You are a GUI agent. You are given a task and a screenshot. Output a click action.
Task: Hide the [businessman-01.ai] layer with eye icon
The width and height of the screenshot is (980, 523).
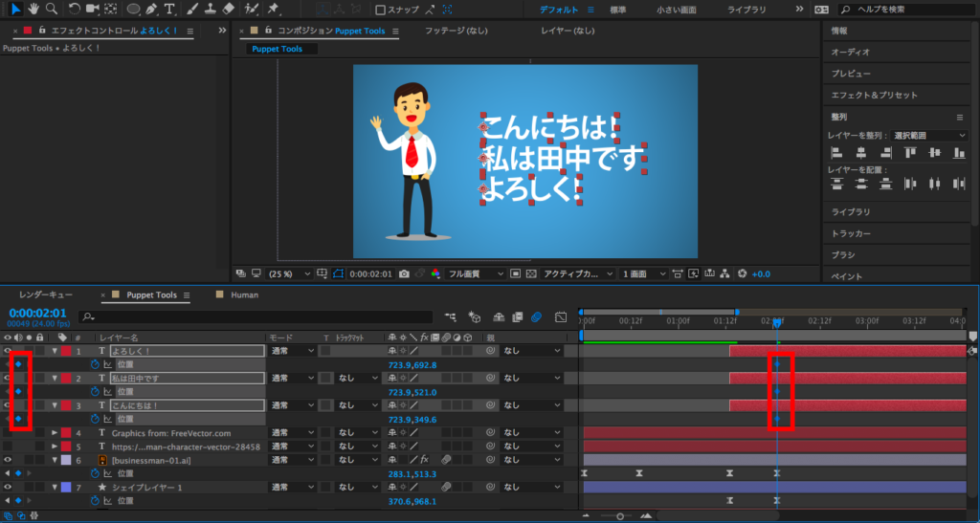pyautogui.click(x=8, y=460)
